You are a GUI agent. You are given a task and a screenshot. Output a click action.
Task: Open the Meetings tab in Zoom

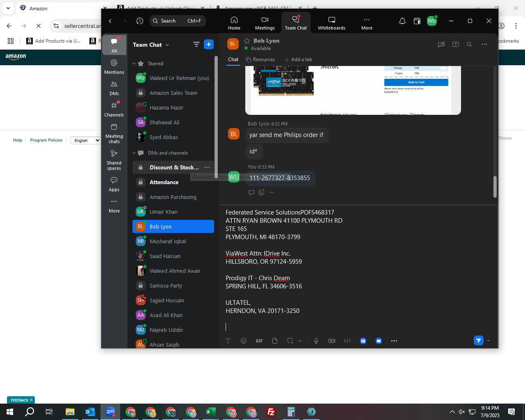pos(265,23)
